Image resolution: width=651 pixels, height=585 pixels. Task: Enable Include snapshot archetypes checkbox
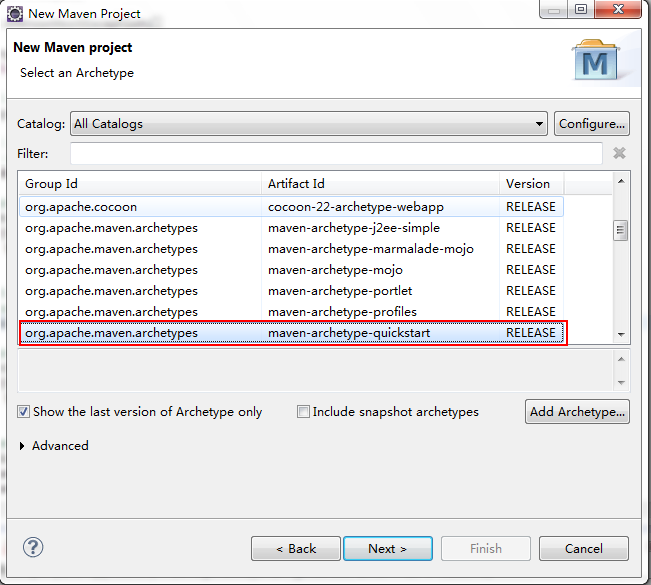pyautogui.click(x=303, y=412)
